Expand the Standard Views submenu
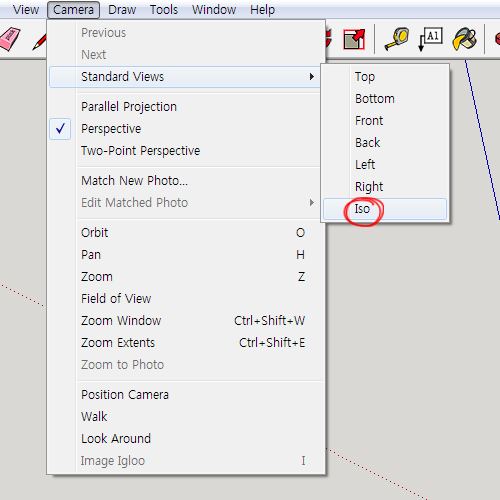 point(185,77)
